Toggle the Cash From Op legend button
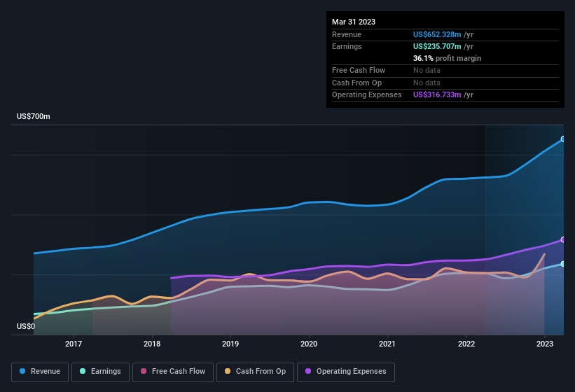The height and width of the screenshot is (392, 575). [x=255, y=372]
